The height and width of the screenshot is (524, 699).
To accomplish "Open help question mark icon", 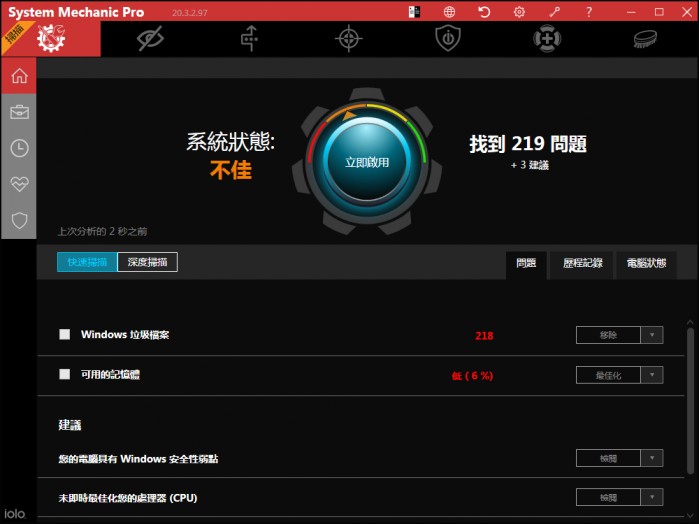I will [589, 12].
